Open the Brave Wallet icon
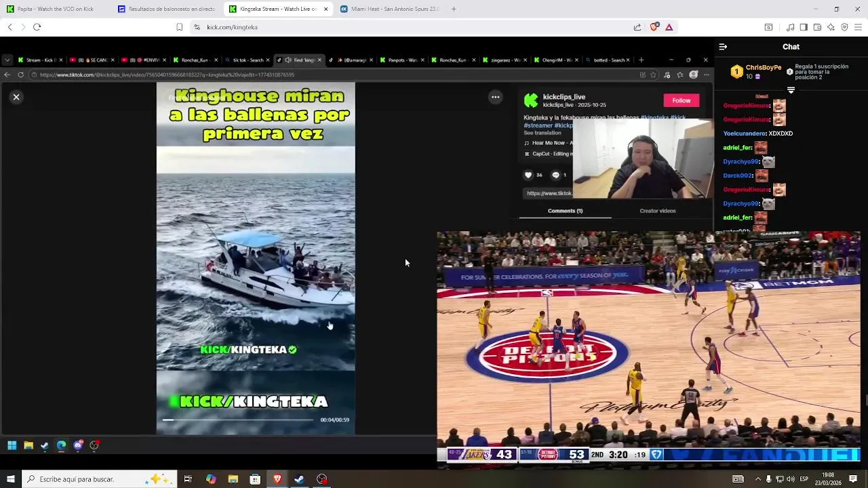The image size is (868, 488). (x=817, y=27)
